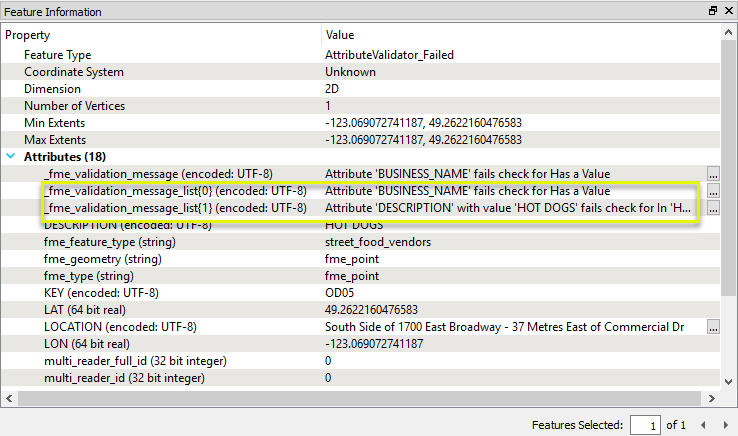Float the Feature Information panel
738x436 pixels.
tap(712, 11)
